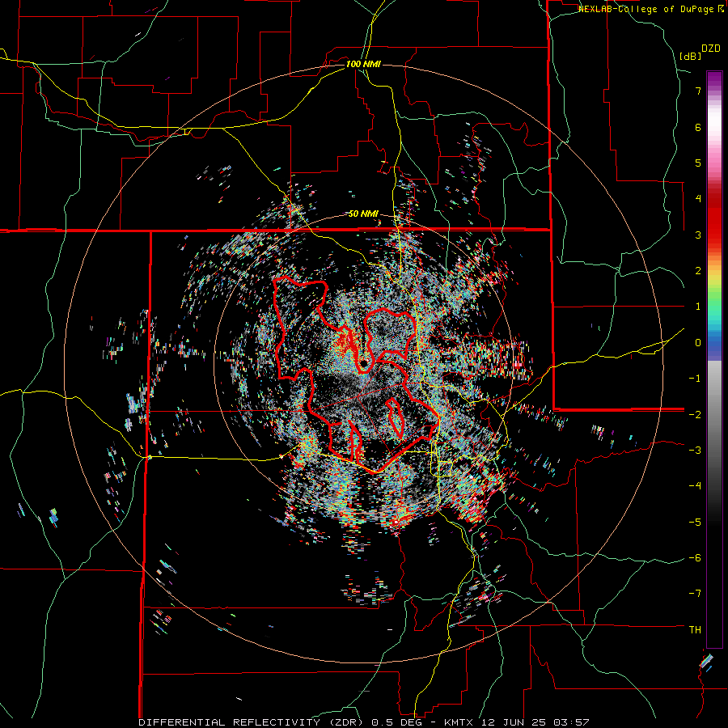This screenshot has width=728, height=728.
Task: Click the "-7" value on the color scale
Action: [x=695, y=594]
